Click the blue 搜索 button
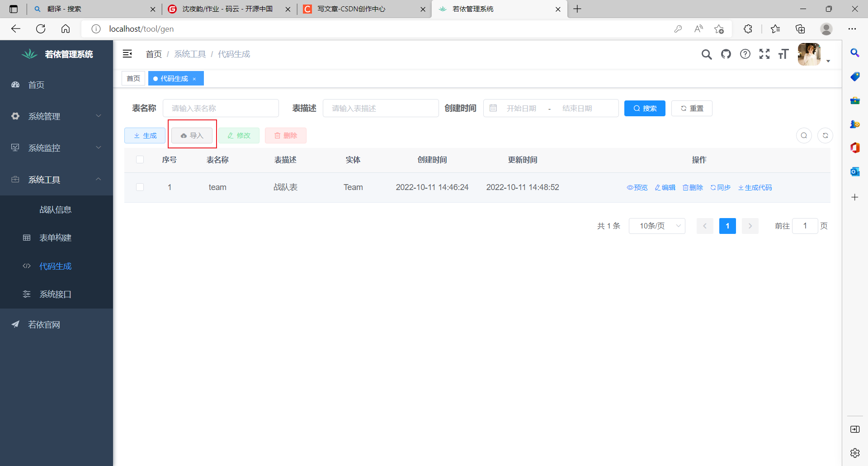The image size is (868, 466). click(645, 108)
